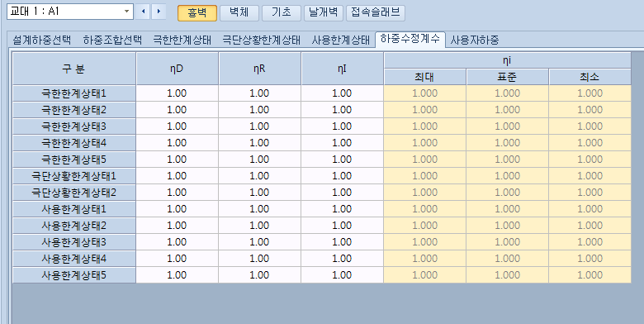Select the 사용한계상태4 row header
Image resolution: width=644 pixels, height=324 pixels.
74,258
